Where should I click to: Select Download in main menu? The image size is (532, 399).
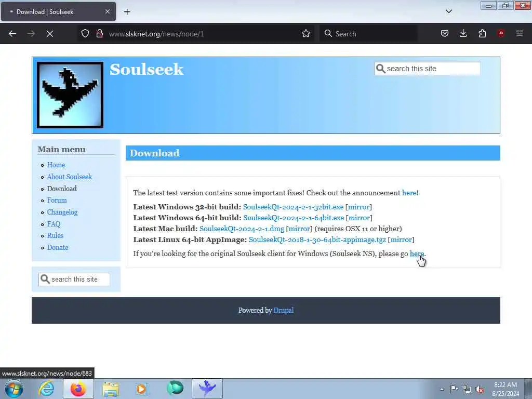click(62, 189)
